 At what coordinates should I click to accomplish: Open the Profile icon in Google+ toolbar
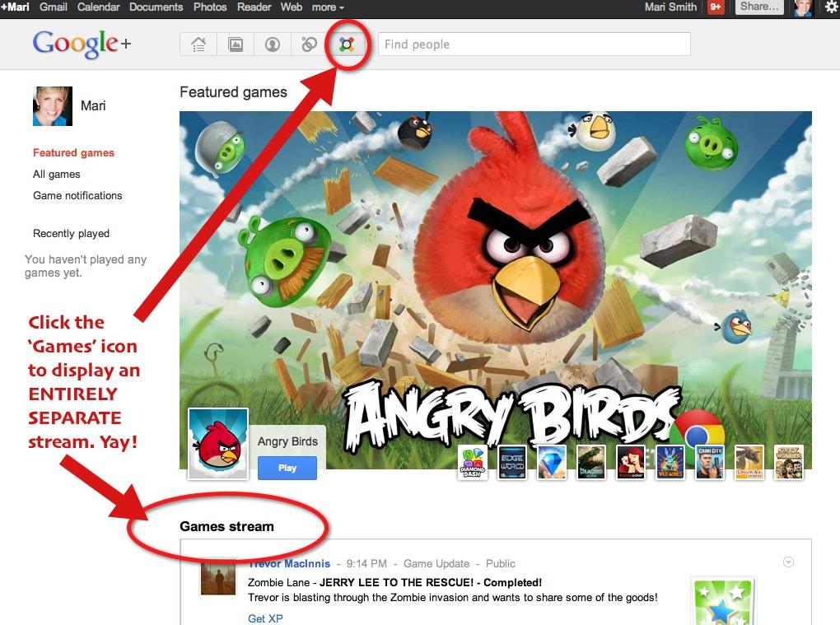coord(273,44)
